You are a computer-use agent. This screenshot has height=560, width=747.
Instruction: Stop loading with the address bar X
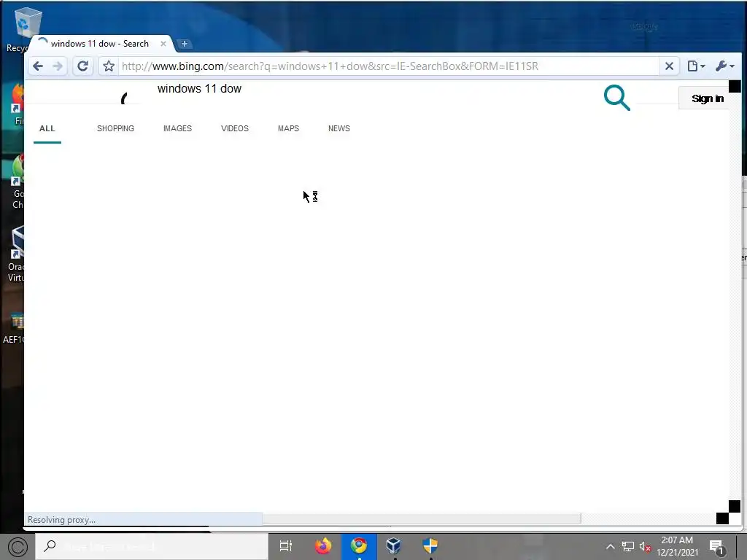669,66
